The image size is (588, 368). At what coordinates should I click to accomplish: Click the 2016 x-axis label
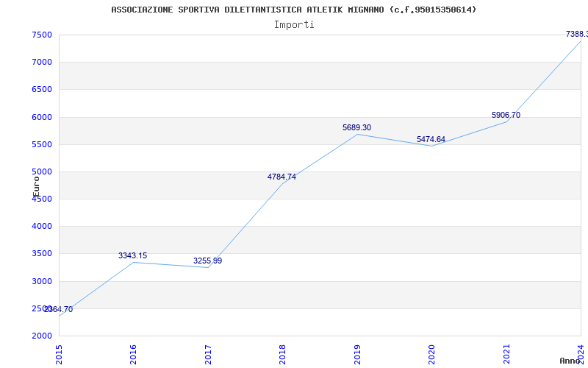coord(134,354)
